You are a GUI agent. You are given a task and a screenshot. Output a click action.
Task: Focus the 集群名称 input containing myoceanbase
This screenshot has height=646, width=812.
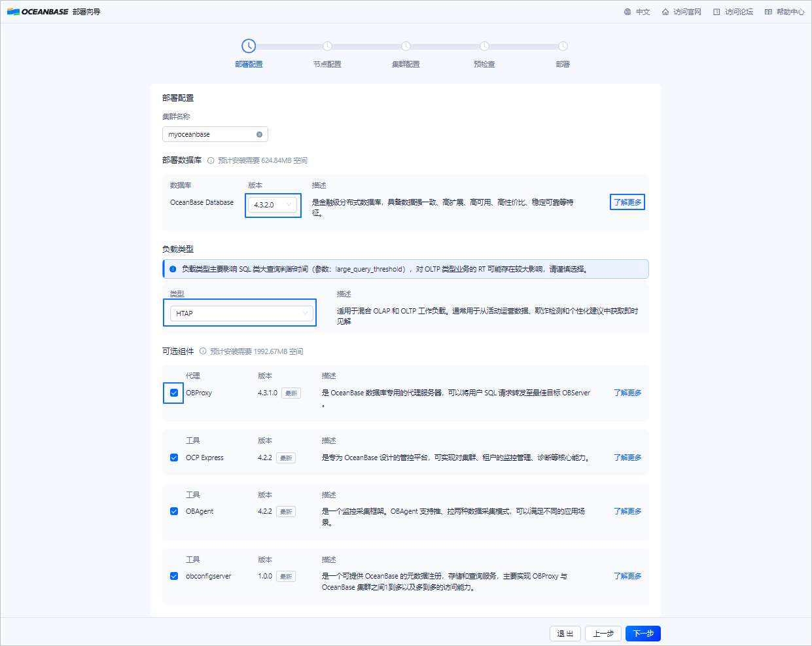click(215, 134)
